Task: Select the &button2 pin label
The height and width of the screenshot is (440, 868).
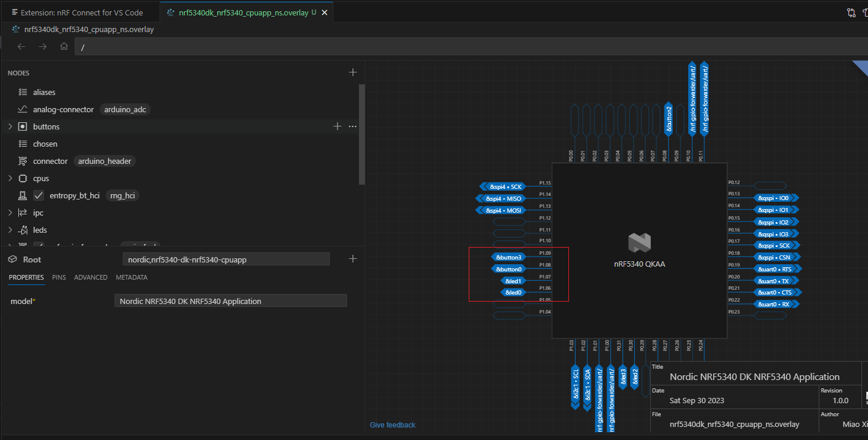Action: pos(669,119)
